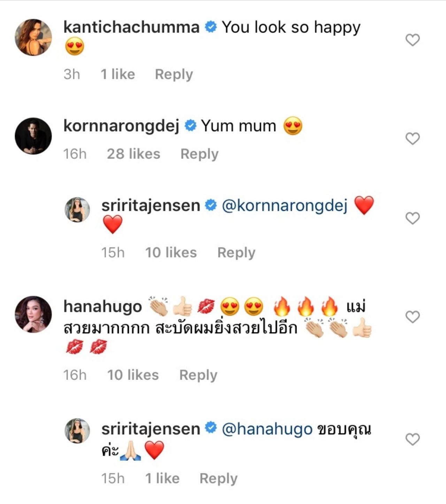Like sriritajensen's reply to kornnarongdej
The image size is (446, 504).
pos(413,218)
